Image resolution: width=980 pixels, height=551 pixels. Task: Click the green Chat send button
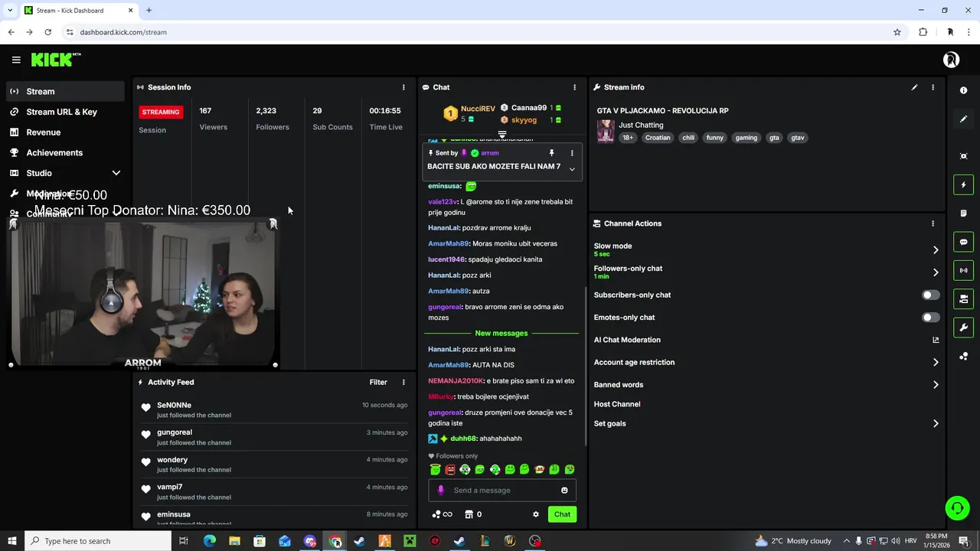(x=562, y=514)
